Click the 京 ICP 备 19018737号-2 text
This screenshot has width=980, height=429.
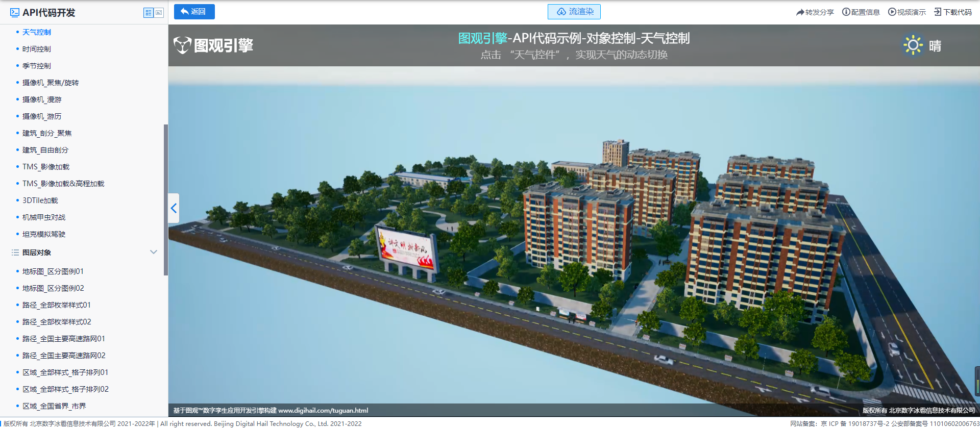(855, 424)
